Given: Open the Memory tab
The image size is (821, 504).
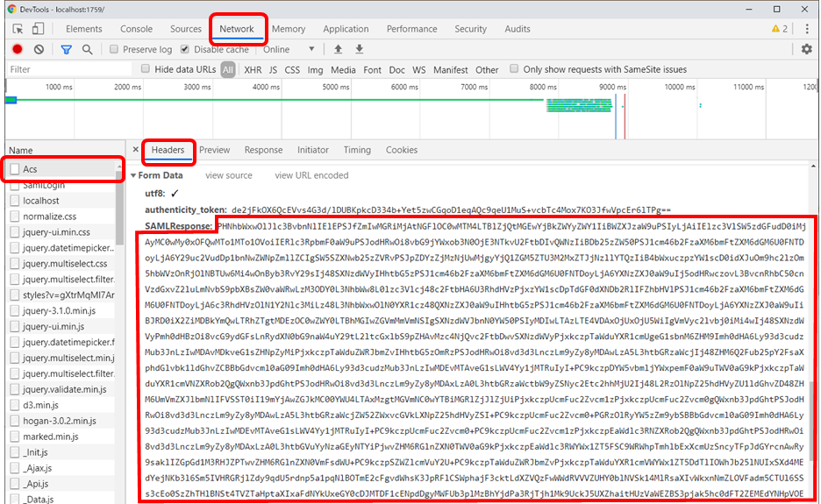Looking at the screenshot, I should (x=289, y=29).
